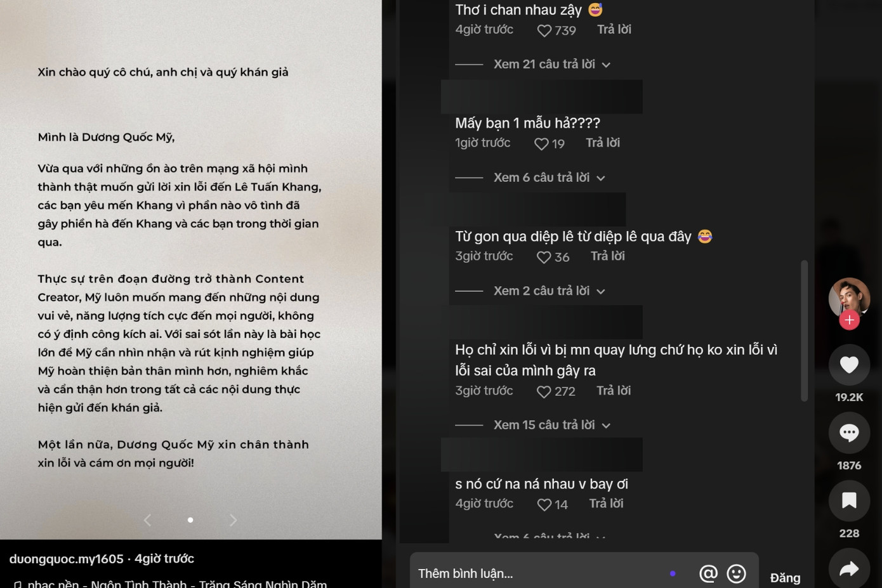Screen dimensions: 882x588
Task: Like the comment with 36 likes
Action: (x=544, y=257)
